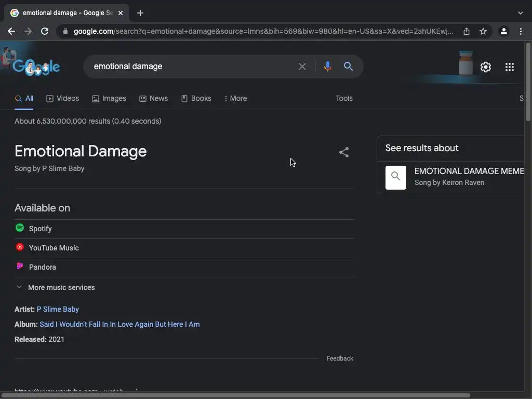Screen dimensions: 532x399
Task: Switch to the Images tab
Action: point(109,98)
